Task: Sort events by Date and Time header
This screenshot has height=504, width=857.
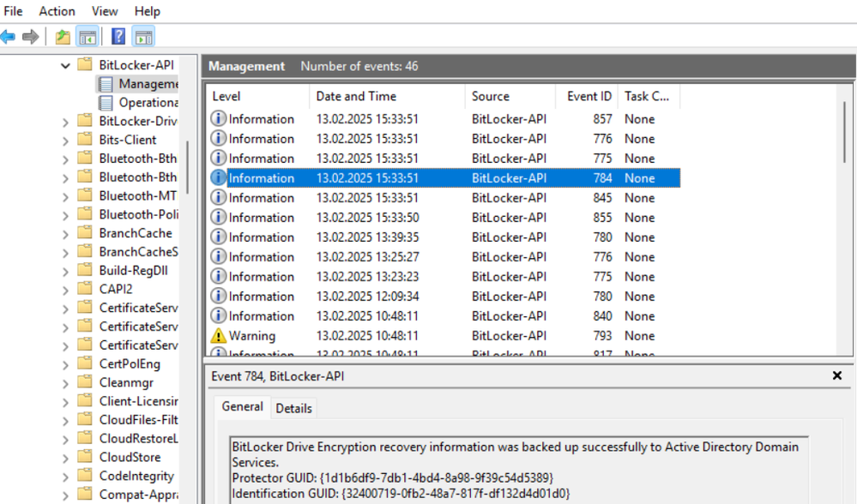Action: (x=387, y=96)
